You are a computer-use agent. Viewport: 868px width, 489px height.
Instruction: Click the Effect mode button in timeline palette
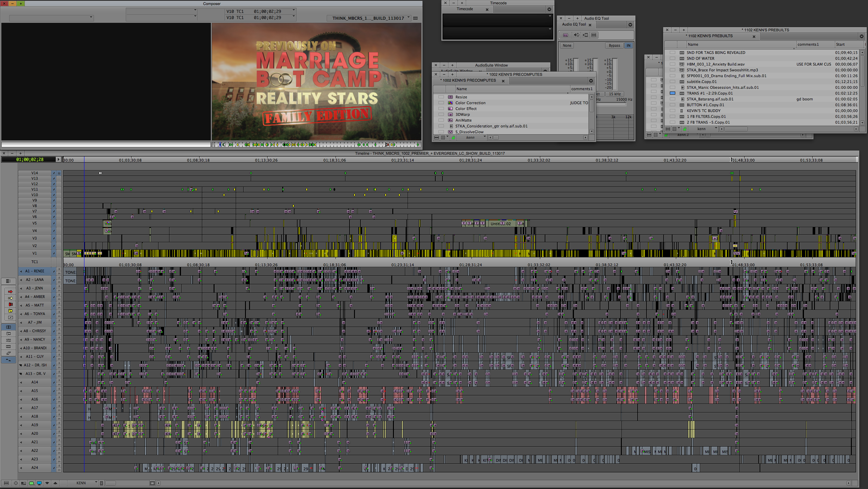tap(8, 334)
